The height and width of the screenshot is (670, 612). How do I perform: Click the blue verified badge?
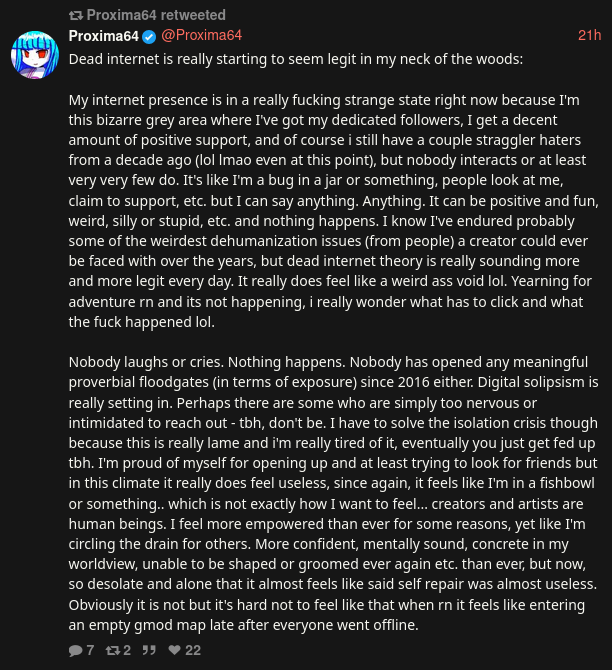149,36
